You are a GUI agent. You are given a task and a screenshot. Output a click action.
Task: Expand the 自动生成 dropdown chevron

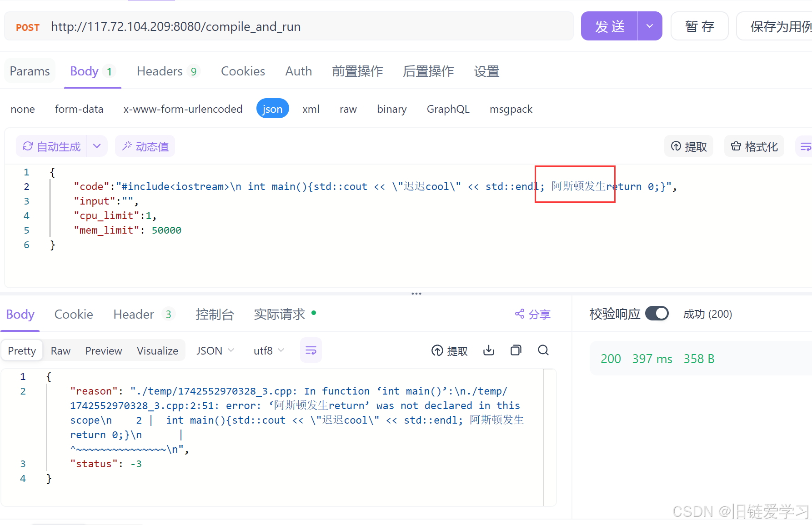pos(97,146)
